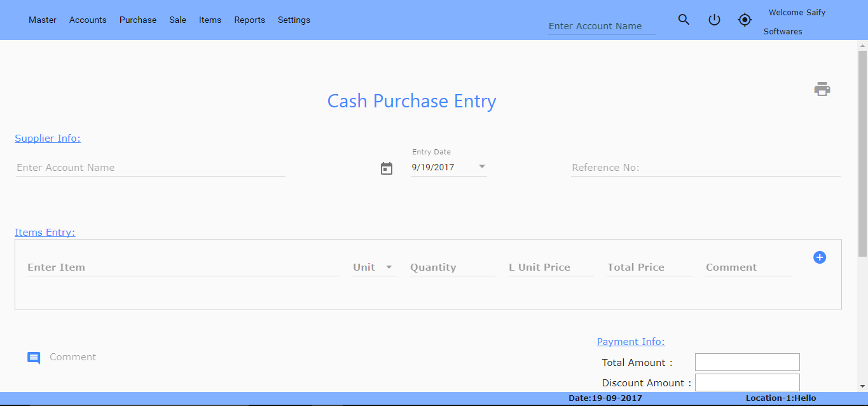Click the Total Amount input box
868x406 pixels.
click(747, 362)
